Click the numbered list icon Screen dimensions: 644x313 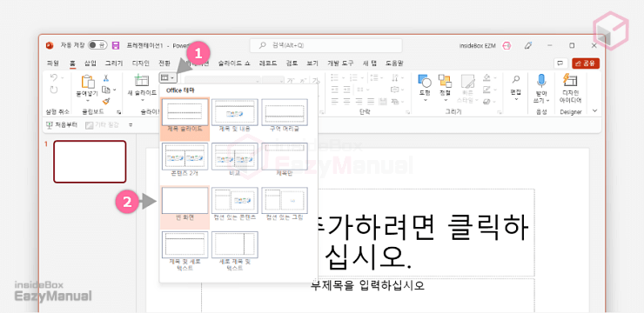pos(354,77)
